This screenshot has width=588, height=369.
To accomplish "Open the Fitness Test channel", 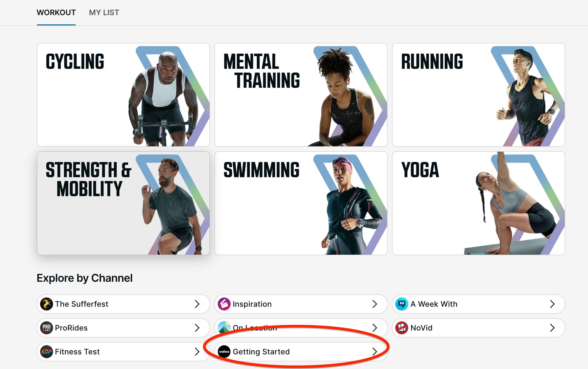I will pyautogui.click(x=123, y=352).
